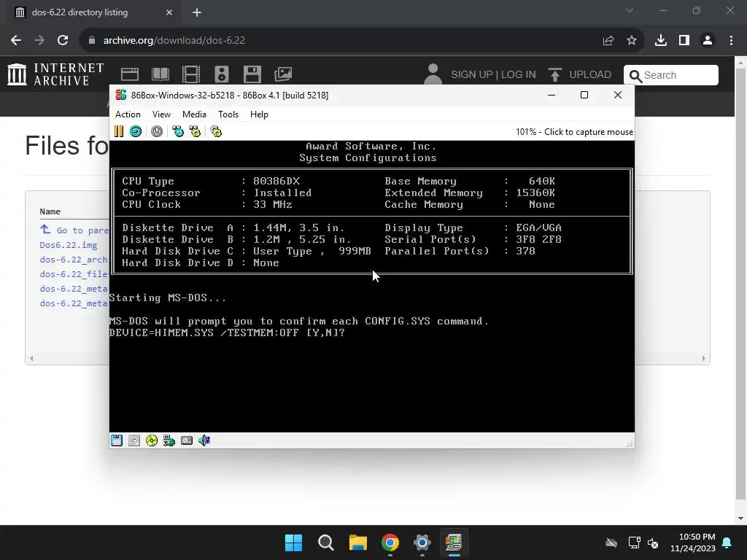
Task: Open Internet Archive audio speaker icon
Action: tap(222, 74)
